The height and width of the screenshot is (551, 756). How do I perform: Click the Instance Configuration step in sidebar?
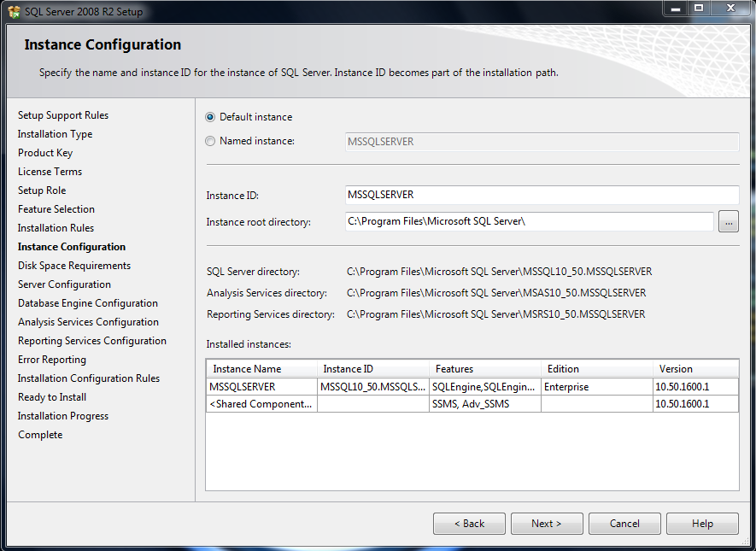click(x=72, y=247)
